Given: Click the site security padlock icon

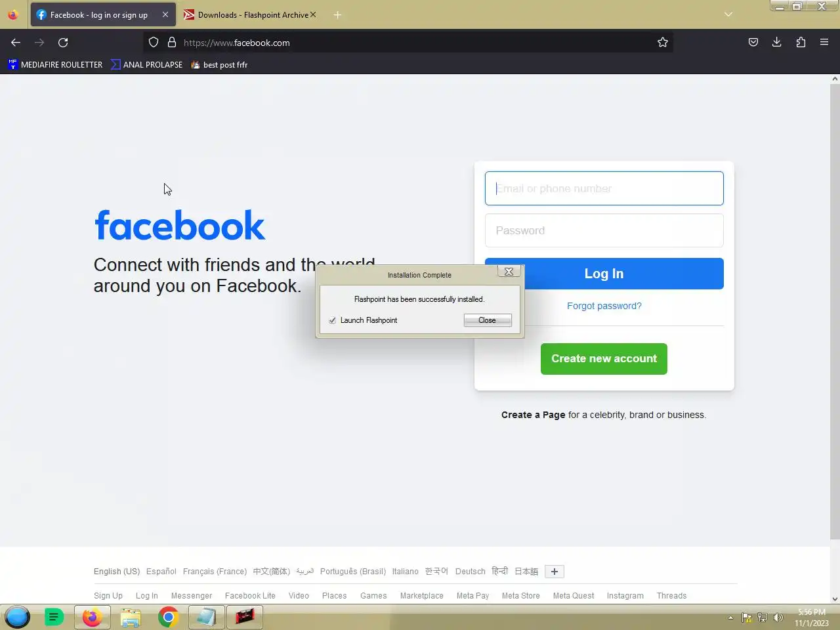Looking at the screenshot, I should (x=172, y=42).
